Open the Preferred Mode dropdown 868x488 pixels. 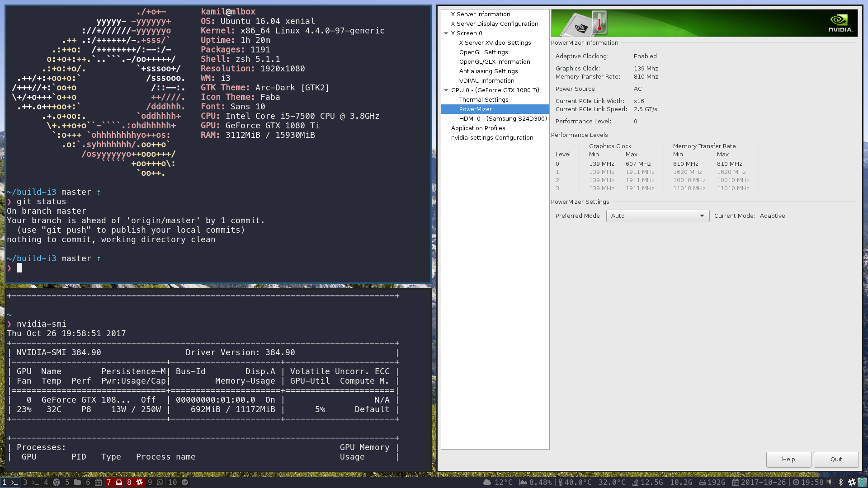click(657, 216)
